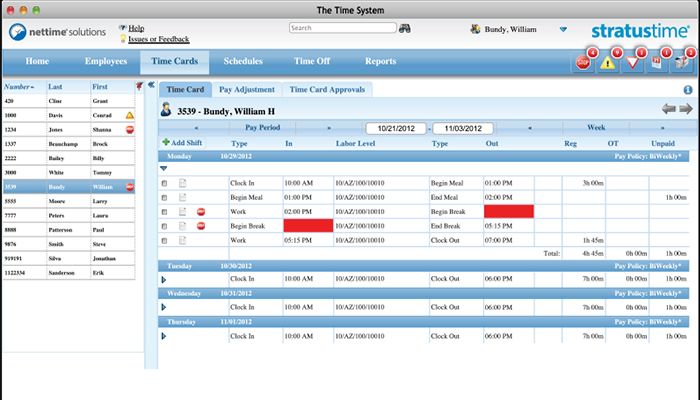
Task: Tick the Begin Meal row checkbox
Action: tap(165, 198)
